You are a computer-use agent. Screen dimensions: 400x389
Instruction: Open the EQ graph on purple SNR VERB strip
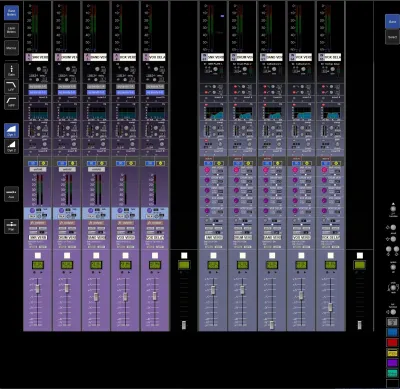tap(38, 112)
